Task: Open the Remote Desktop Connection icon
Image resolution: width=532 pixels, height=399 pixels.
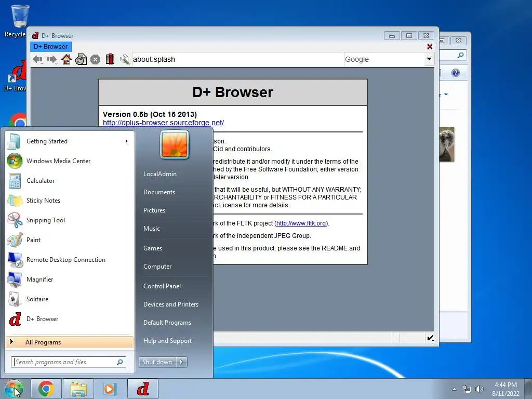Action: pos(15,260)
